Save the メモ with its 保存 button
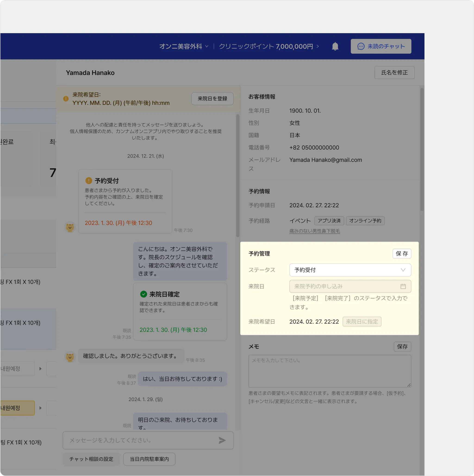The height and width of the screenshot is (476, 474). [x=402, y=347]
